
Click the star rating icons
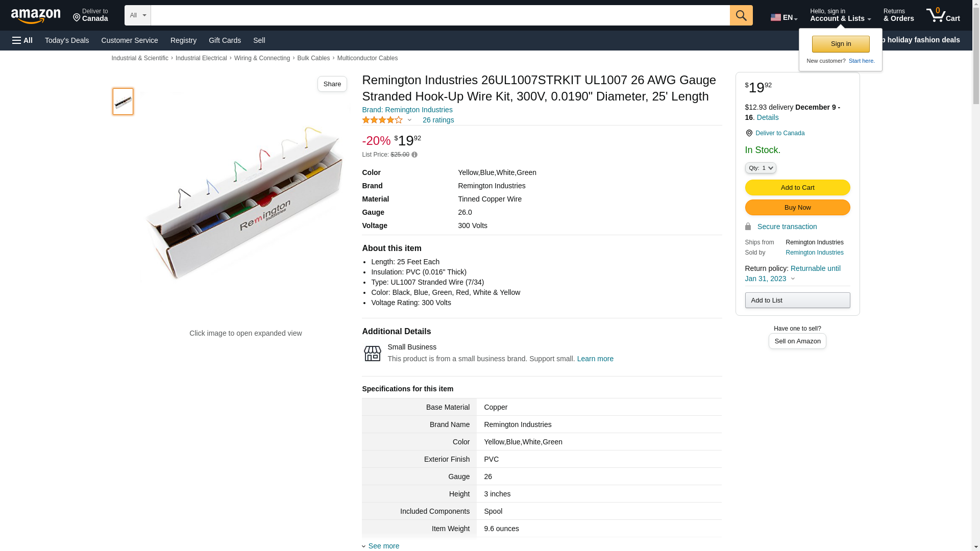coord(382,120)
